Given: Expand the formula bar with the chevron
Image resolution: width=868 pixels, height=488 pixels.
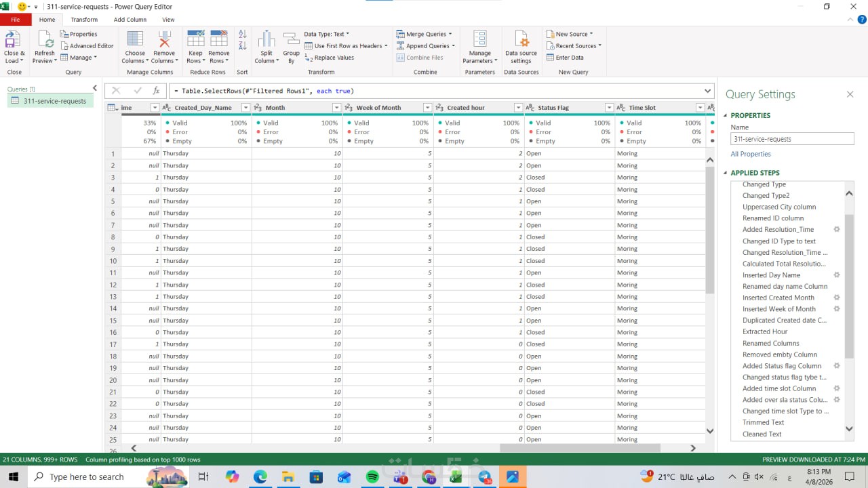Looking at the screenshot, I should pos(708,90).
